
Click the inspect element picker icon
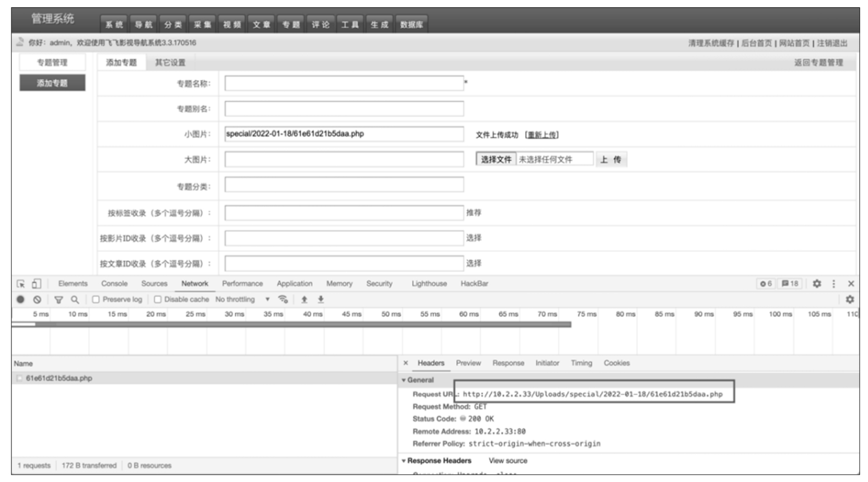pos(21,284)
